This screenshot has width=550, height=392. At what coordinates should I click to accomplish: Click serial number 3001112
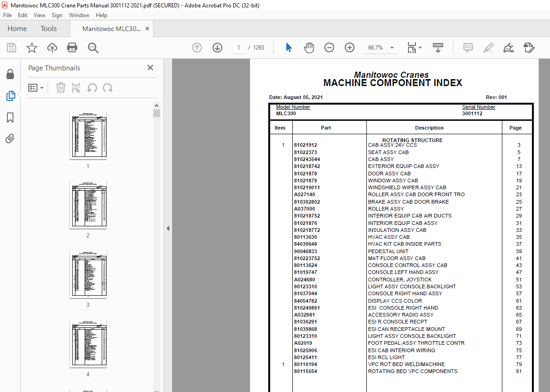[x=472, y=114]
